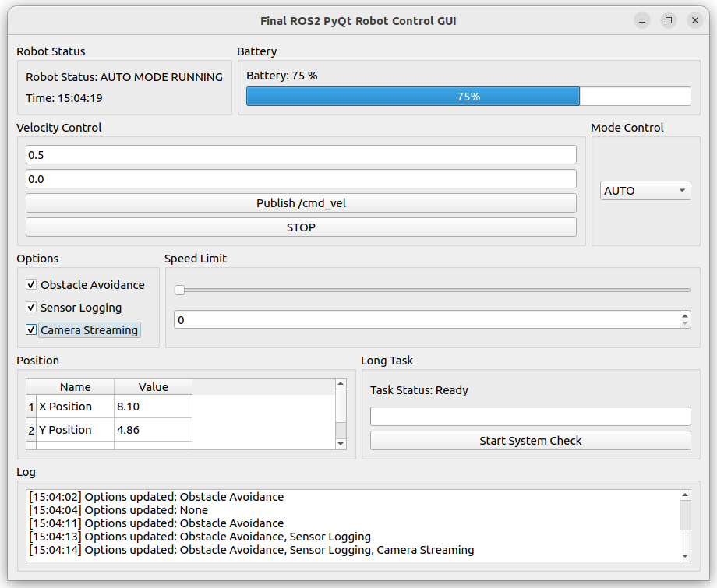Click the Speed Limit slider handle
Screen dimensions: 717x588
pos(180,290)
